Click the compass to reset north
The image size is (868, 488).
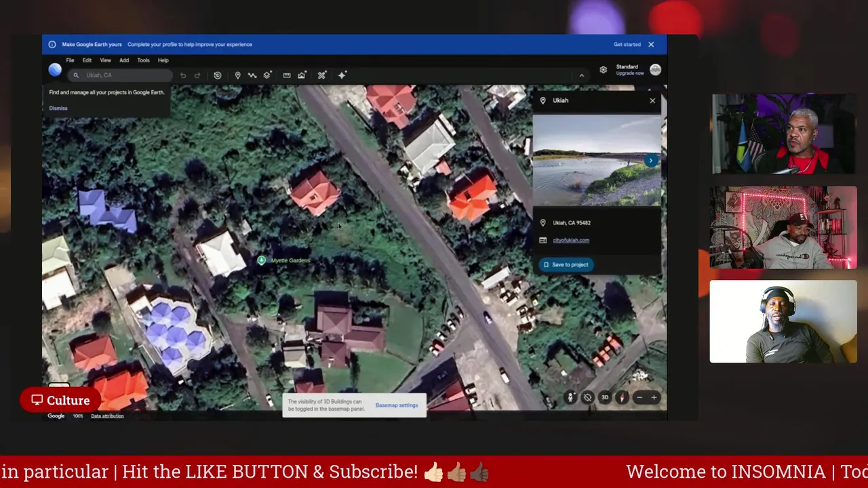622,398
